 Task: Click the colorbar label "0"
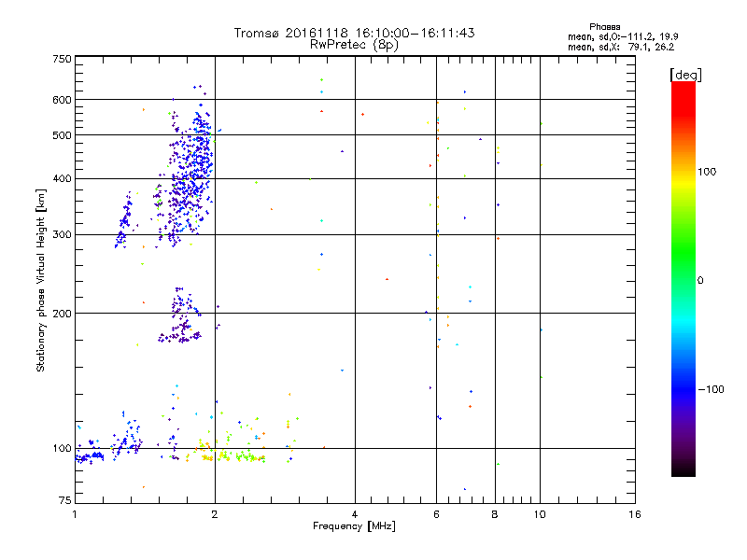pyautogui.click(x=700, y=281)
